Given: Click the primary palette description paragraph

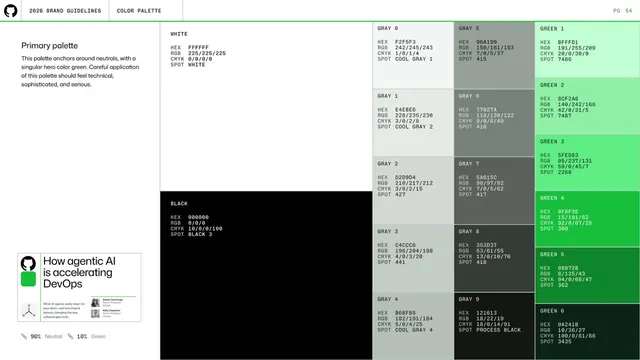Looking at the screenshot, I should (80, 71).
